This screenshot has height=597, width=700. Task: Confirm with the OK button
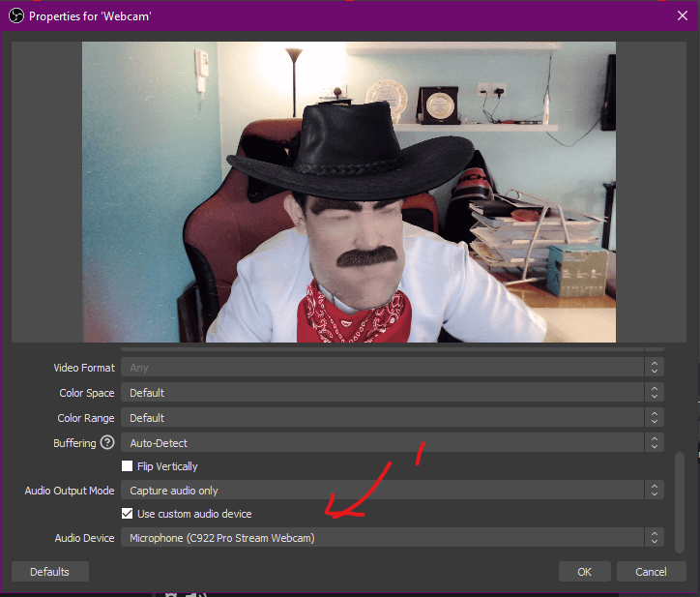(x=584, y=572)
